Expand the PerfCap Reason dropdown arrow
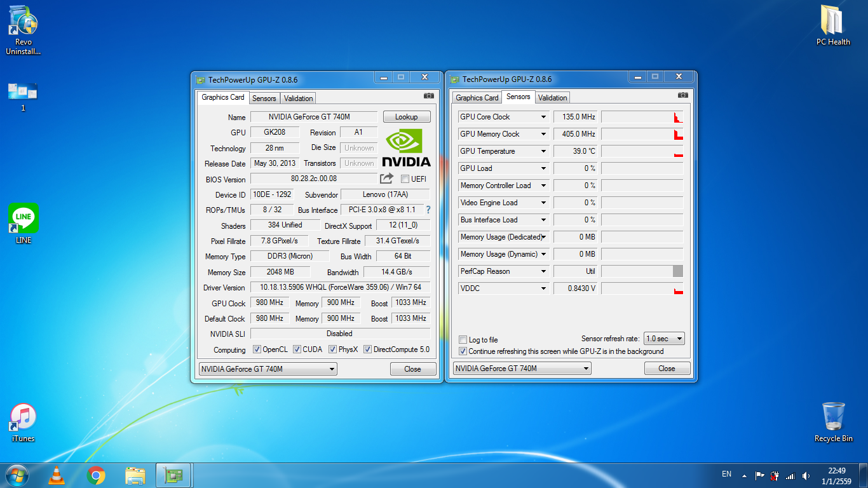Viewport: 868px width, 488px height. click(544, 271)
